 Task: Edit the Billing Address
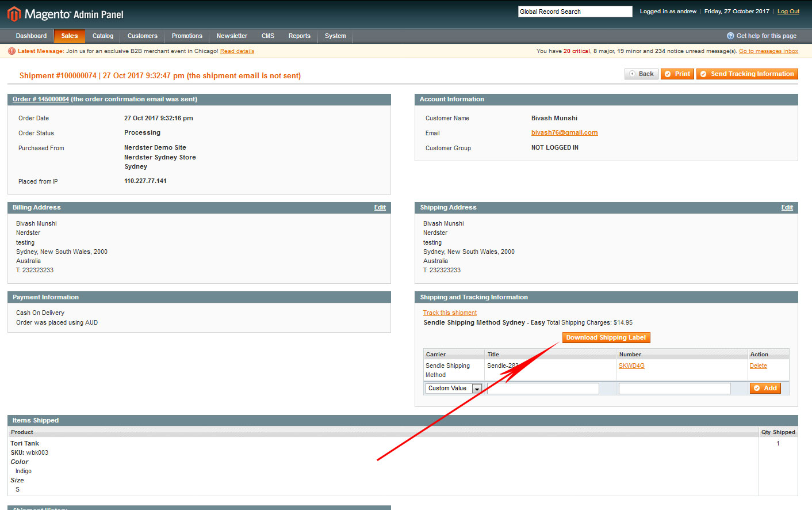(x=380, y=207)
